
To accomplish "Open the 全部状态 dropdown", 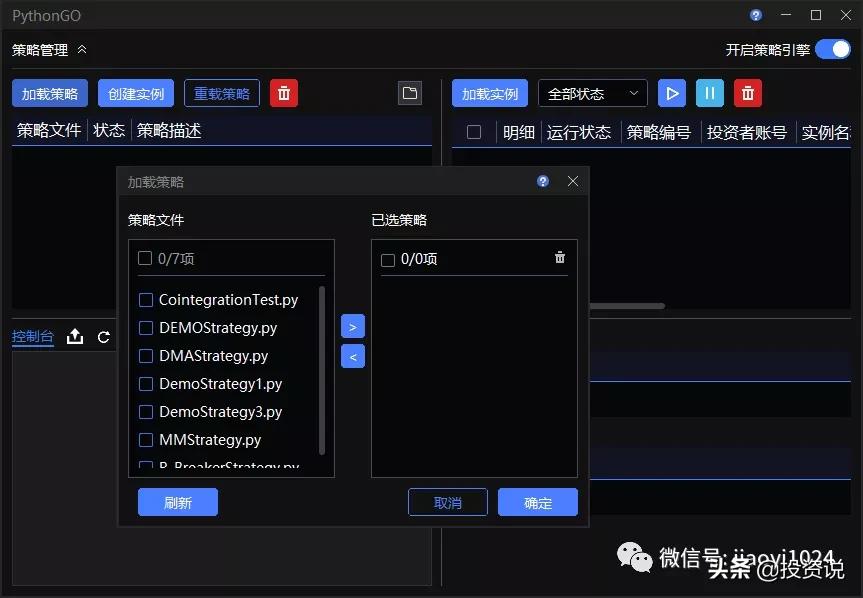I will 591,92.
